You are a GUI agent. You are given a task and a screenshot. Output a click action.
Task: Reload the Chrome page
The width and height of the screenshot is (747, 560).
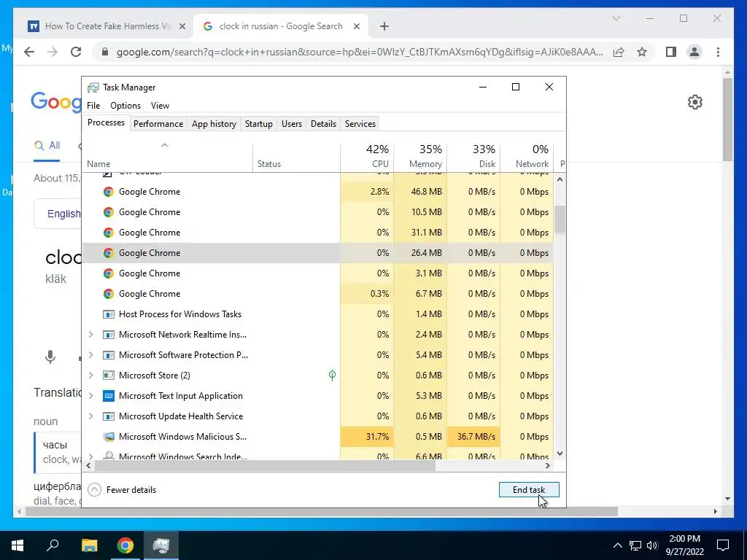tap(76, 52)
